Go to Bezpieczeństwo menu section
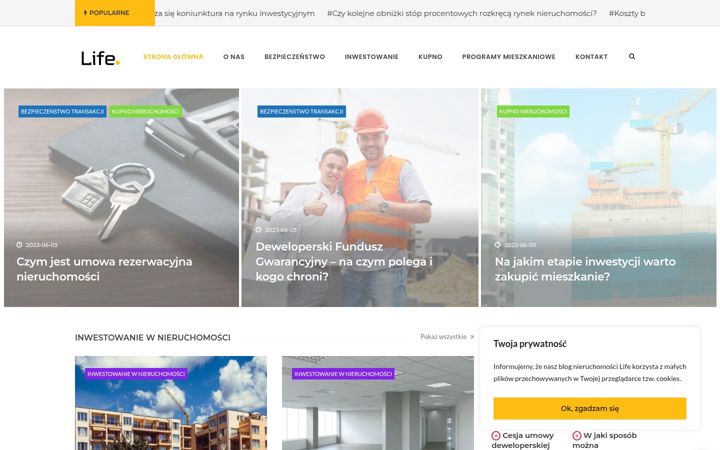Image resolution: width=720 pixels, height=450 pixels. pos(294,57)
